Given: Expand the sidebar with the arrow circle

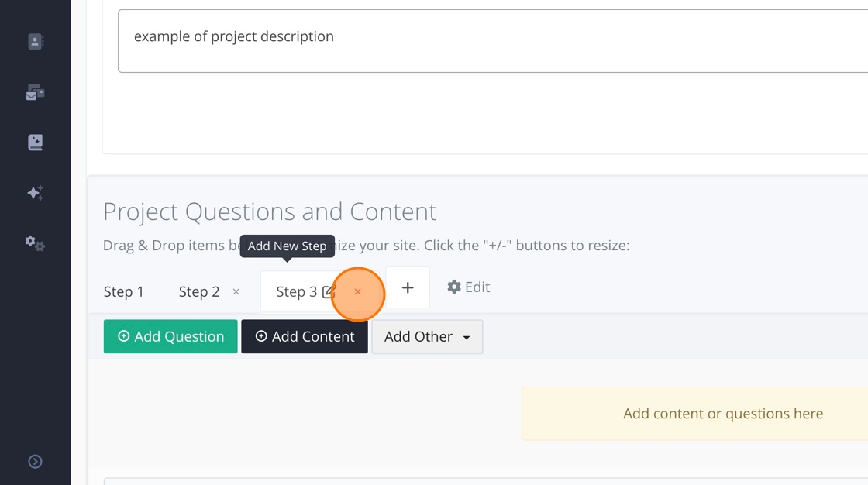Looking at the screenshot, I should (36, 462).
